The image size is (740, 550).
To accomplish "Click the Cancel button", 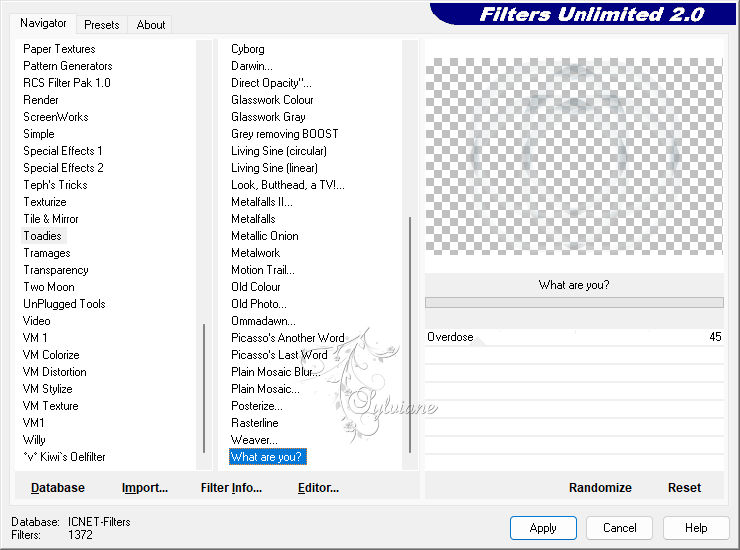I will pos(619,528).
